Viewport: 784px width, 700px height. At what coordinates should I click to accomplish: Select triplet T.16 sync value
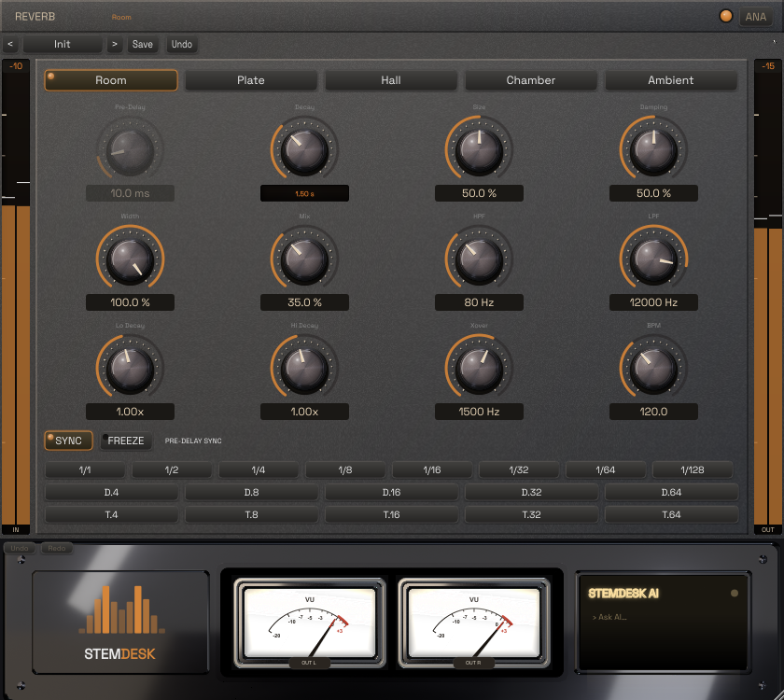pyautogui.click(x=391, y=515)
